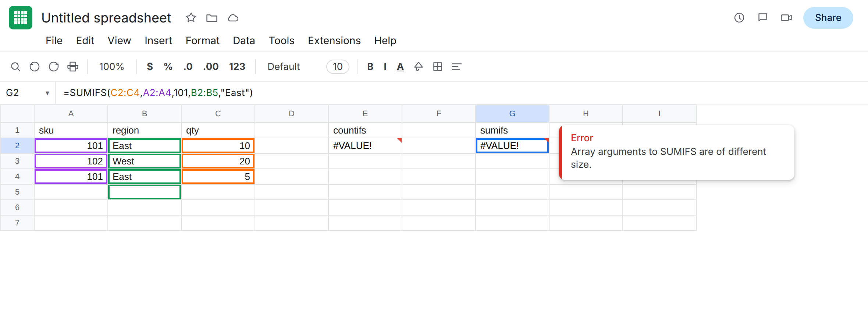Increase decimal places
868x309 pixels.
(211, 67)
